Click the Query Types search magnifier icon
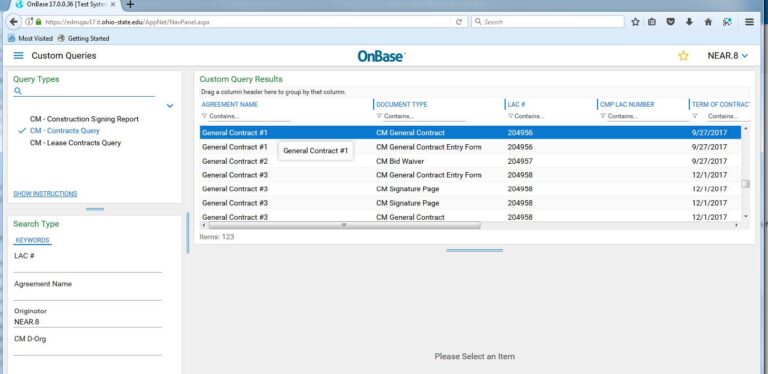Screen dimensions: 768x374 [x=18, y=91]
